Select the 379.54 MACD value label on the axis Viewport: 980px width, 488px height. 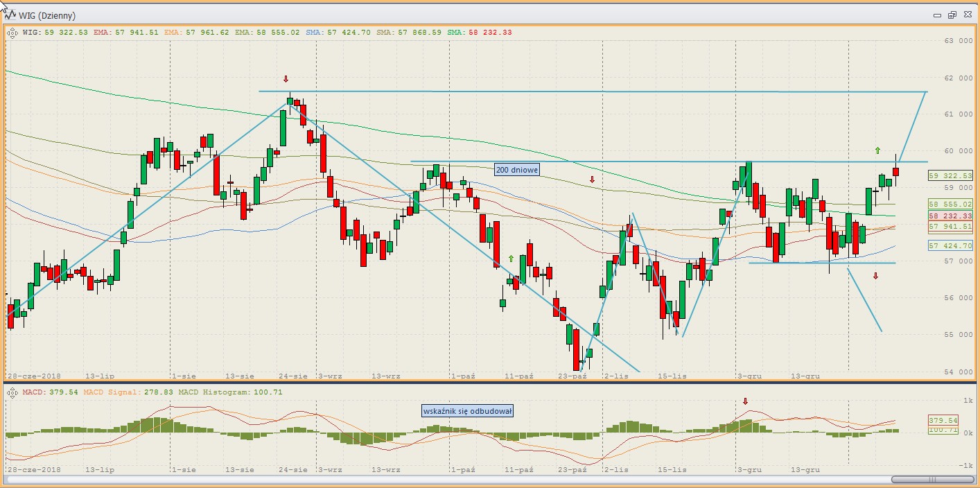[x=943, y=421]
